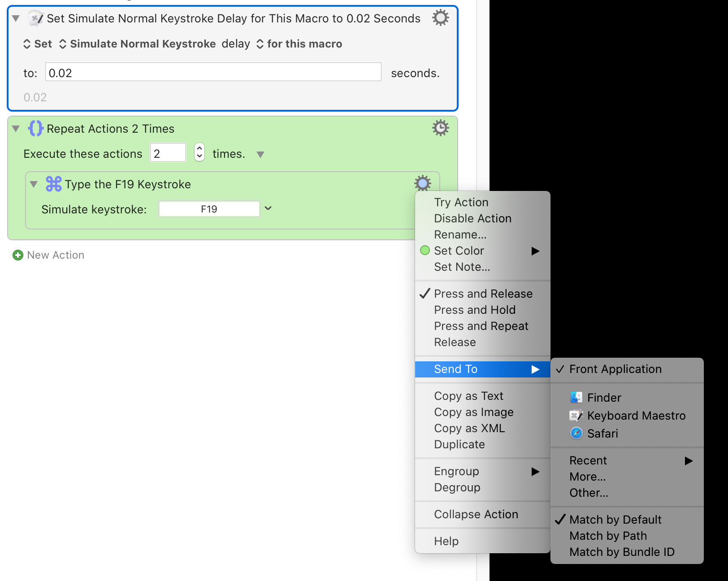
Task: Open the Engroup submenu
Action: tap(482, 471)
